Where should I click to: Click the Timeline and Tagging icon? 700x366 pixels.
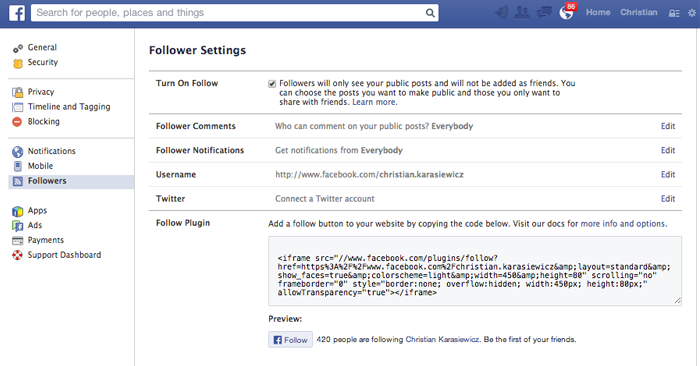click(x=17, y=107)
